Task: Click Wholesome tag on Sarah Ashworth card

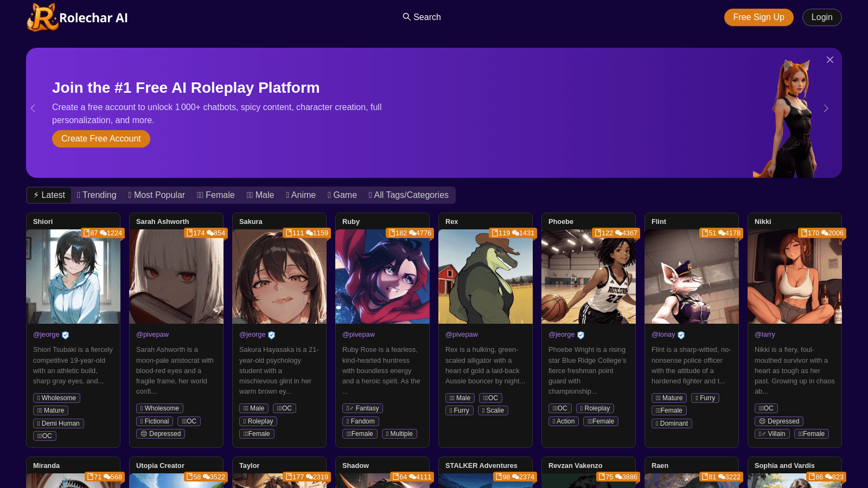Action: pyautogui.click(x=159, y=408)
